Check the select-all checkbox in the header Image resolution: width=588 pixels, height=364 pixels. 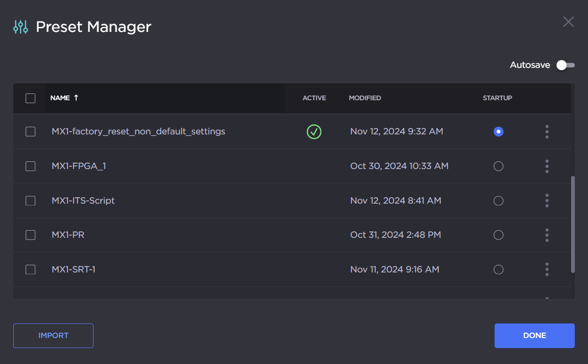pos(31,98)
